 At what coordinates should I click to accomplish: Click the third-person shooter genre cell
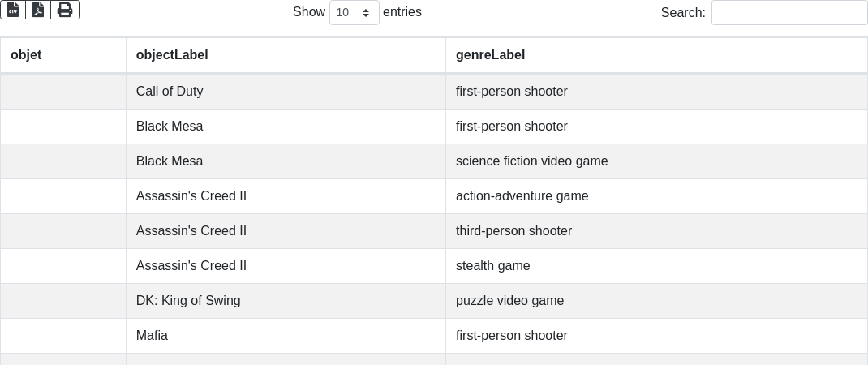(x=513, y=231)
